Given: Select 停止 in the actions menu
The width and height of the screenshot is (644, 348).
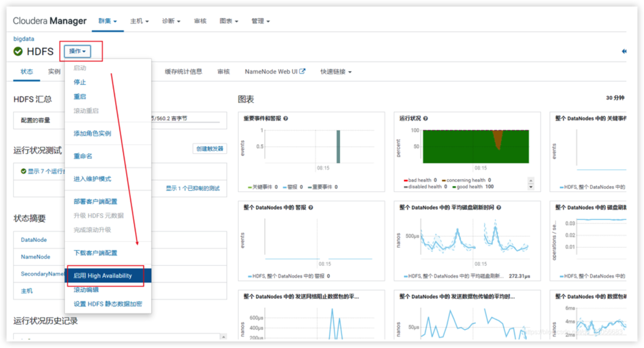Looking at the screenshot, I should coord(80,82).
